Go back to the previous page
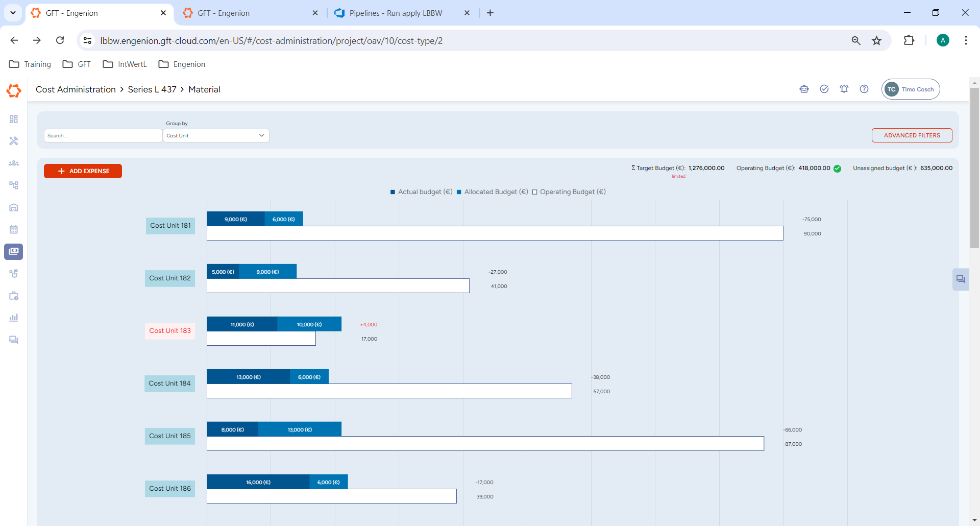The image size is (980, 526). pos(14,40)
